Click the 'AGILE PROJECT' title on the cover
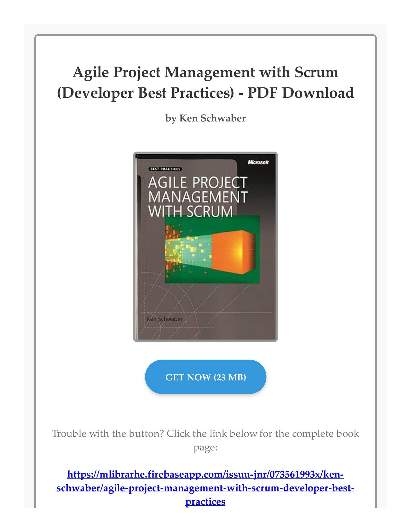Image resolution: width=411 pixels, height=532 pixels. [197, 182]
